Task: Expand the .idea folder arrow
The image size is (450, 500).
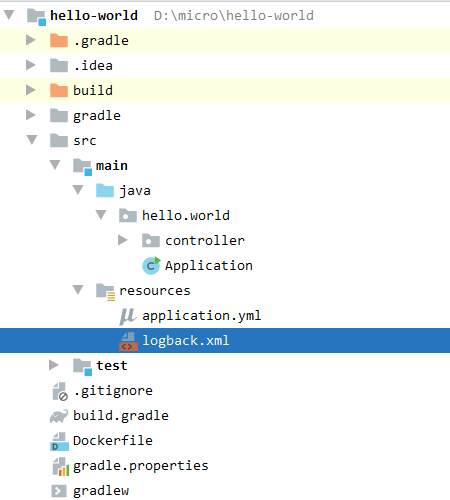Action: [x=31, y=65]
